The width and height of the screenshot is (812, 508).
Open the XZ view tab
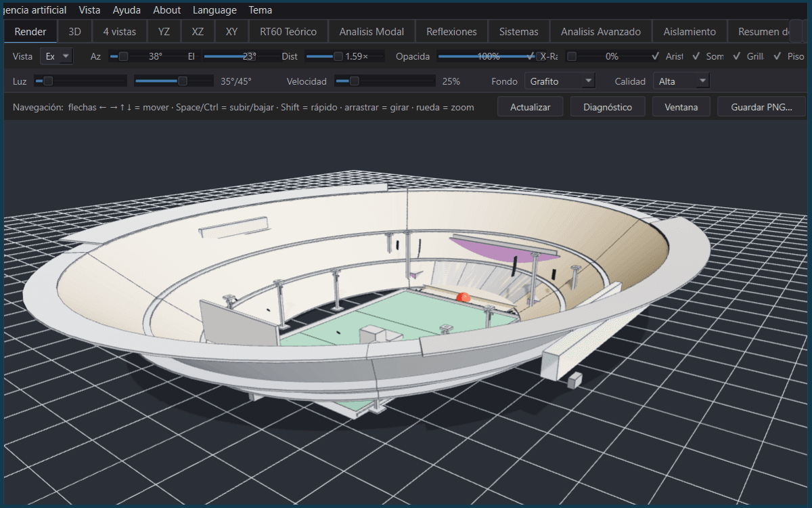click(198, 31)
